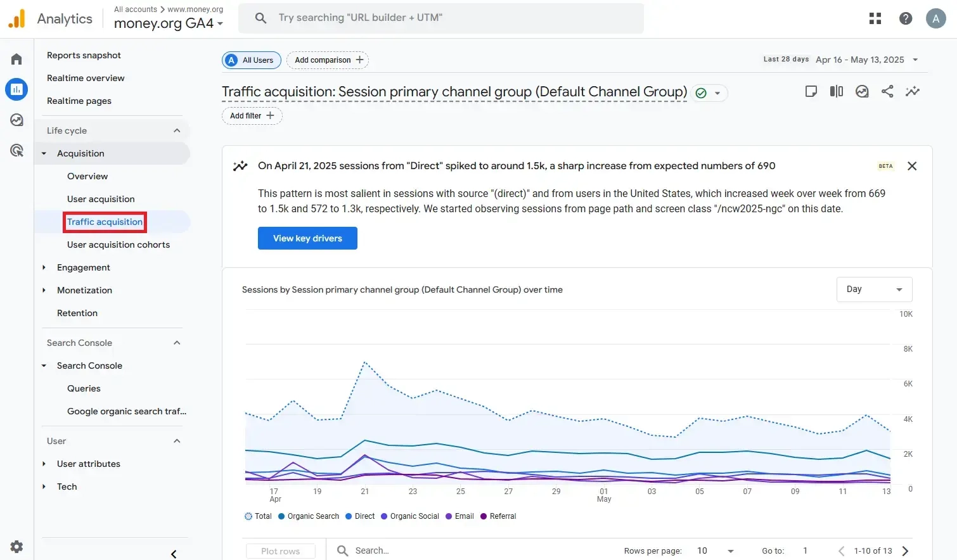Click the View key drivers button

coord(307,238)
